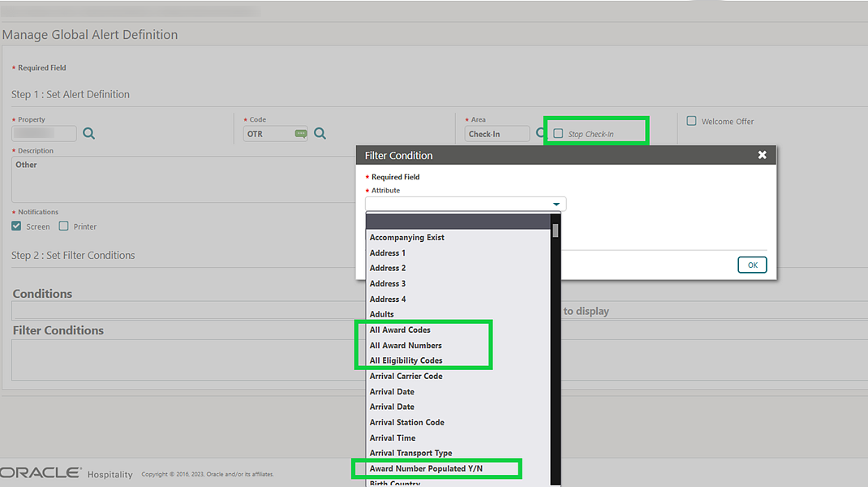Click into the Code field showing OTR
The width and height of the screenshot is (868, 487).
click(x=276, y=134)
